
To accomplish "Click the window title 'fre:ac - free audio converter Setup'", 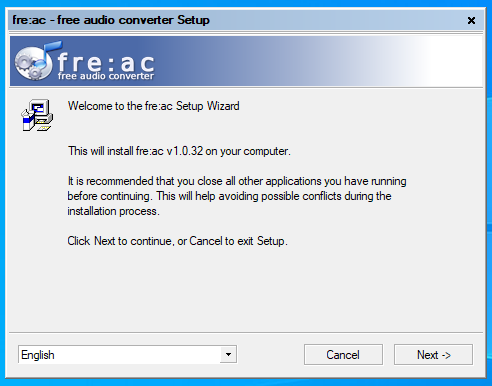I will (x=111, y=20).
